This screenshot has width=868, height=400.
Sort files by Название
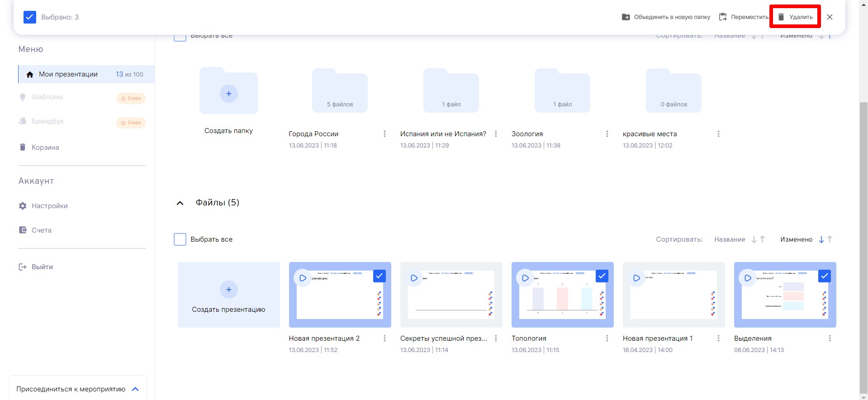click(x=730, y=239)
